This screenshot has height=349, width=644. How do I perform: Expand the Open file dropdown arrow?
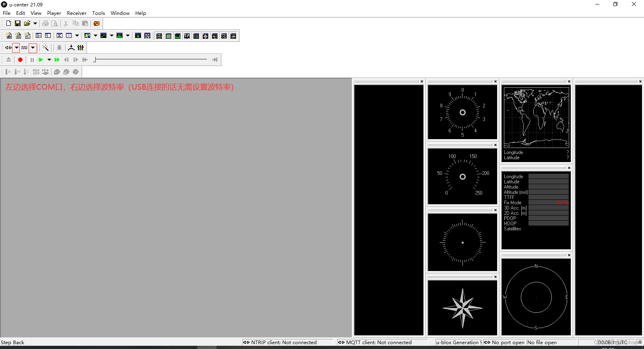pos(35,23)
